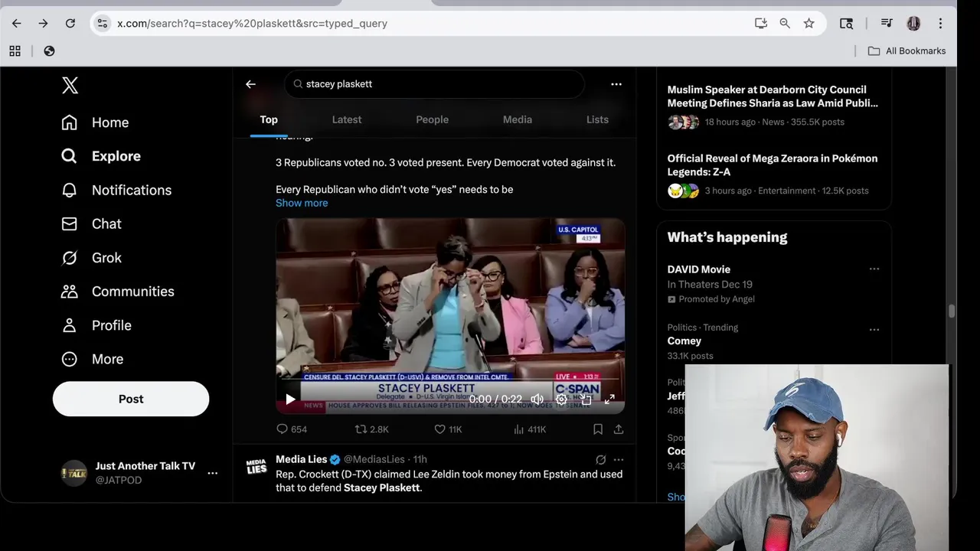Switch to the People tab
Viewport: 980px width, 551px height.
click(x=432, y=119)
